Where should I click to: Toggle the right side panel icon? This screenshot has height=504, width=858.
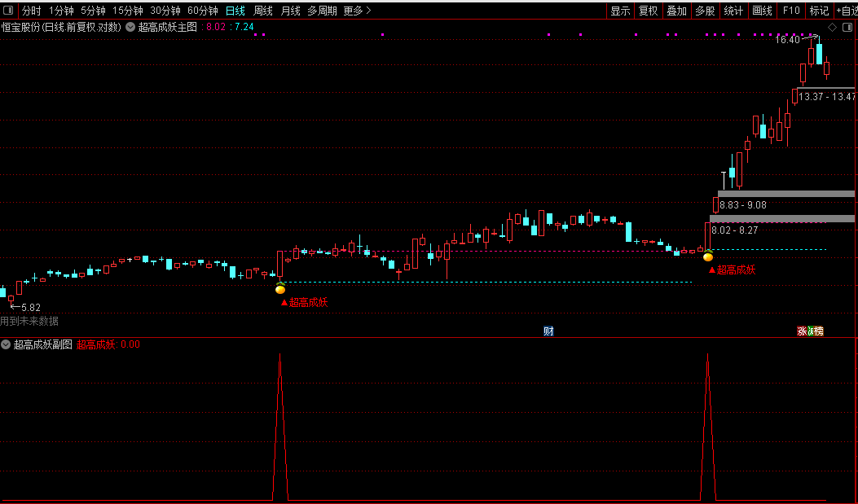pyautogui.click(x=847, y=28)
